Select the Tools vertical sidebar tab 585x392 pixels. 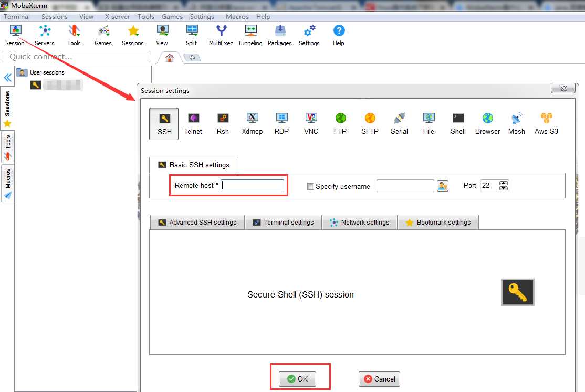click(x=7, y=147)
